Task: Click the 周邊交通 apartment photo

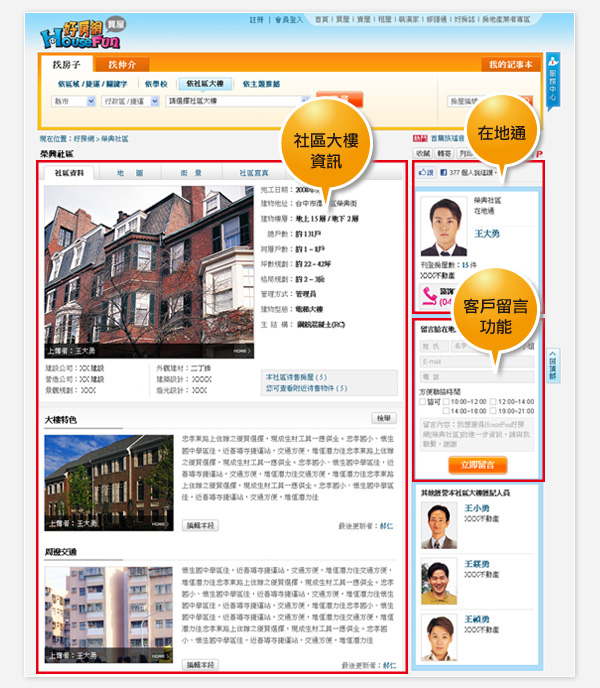Action: click(109, 614)
